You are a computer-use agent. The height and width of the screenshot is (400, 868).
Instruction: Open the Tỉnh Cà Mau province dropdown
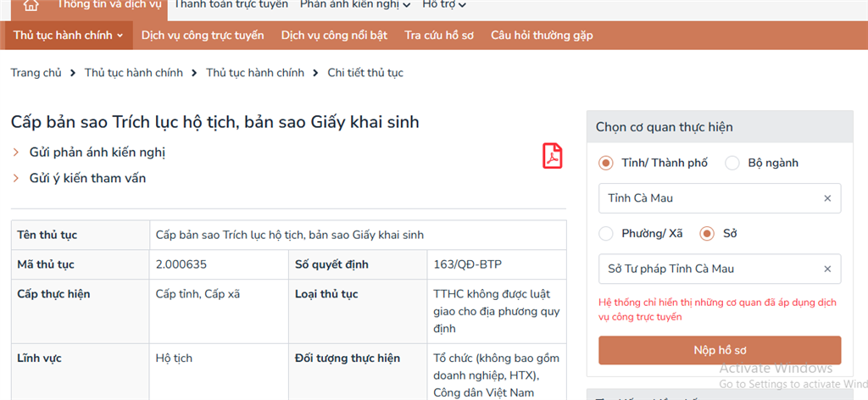pyautogui.click(x=720, y=198)
